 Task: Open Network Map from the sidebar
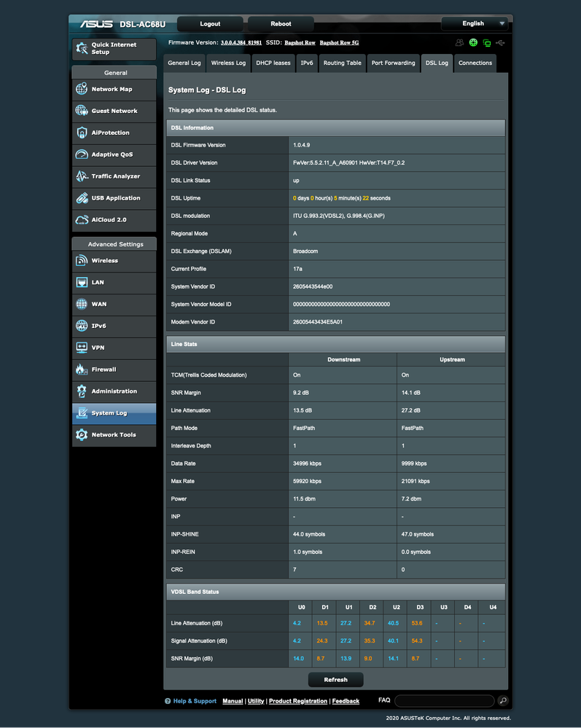(114, 89)
